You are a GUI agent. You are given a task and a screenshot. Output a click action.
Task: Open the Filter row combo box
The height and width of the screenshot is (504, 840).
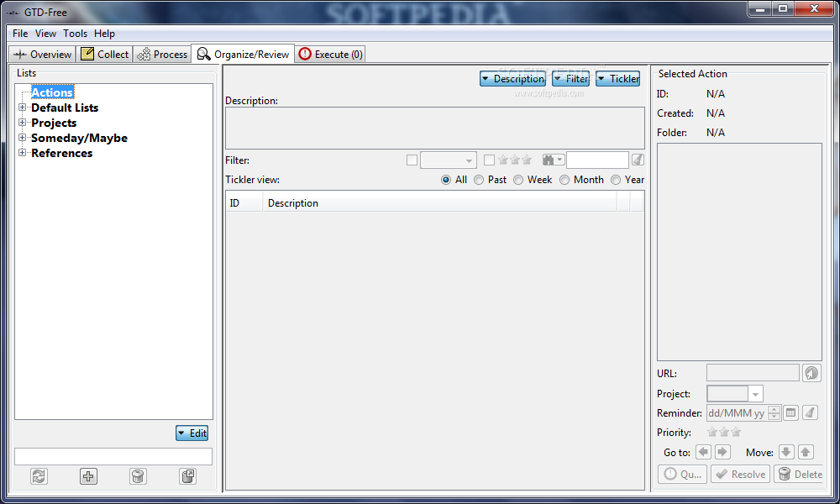449,160
